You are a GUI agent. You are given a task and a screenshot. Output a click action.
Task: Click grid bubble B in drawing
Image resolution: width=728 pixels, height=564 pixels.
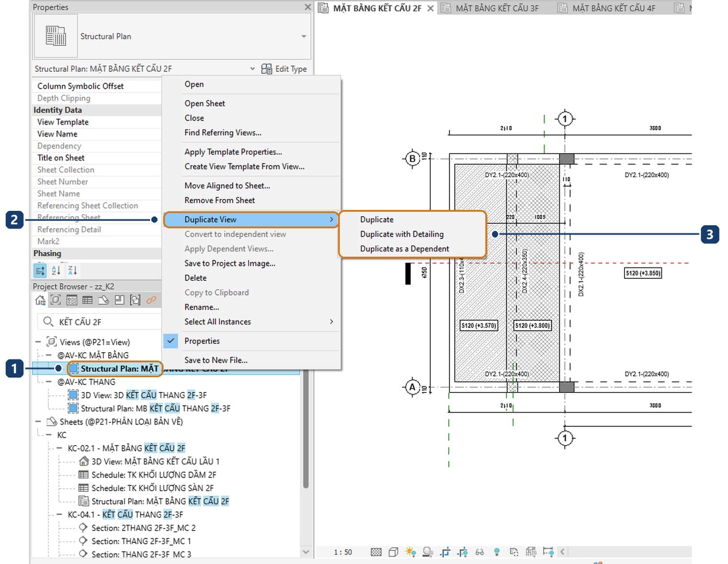(x=412, y=158)
